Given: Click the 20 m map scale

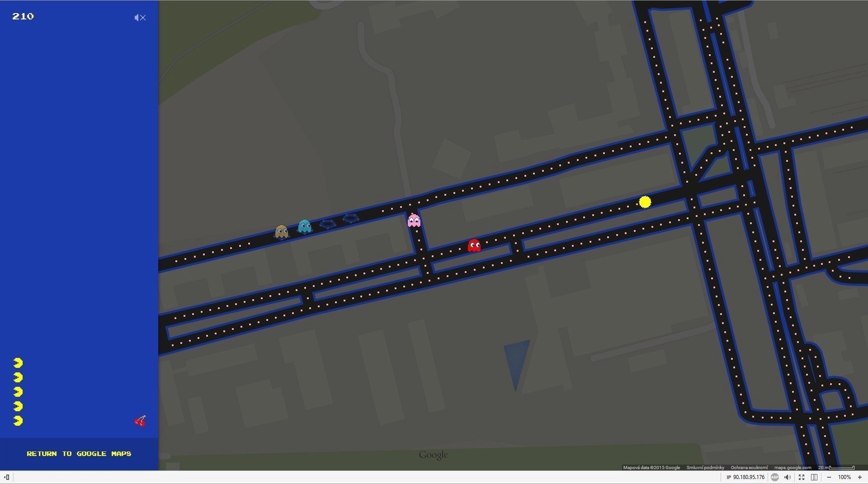Looking at the screenshot, I should pyautogui.click(x=836, y=467).
